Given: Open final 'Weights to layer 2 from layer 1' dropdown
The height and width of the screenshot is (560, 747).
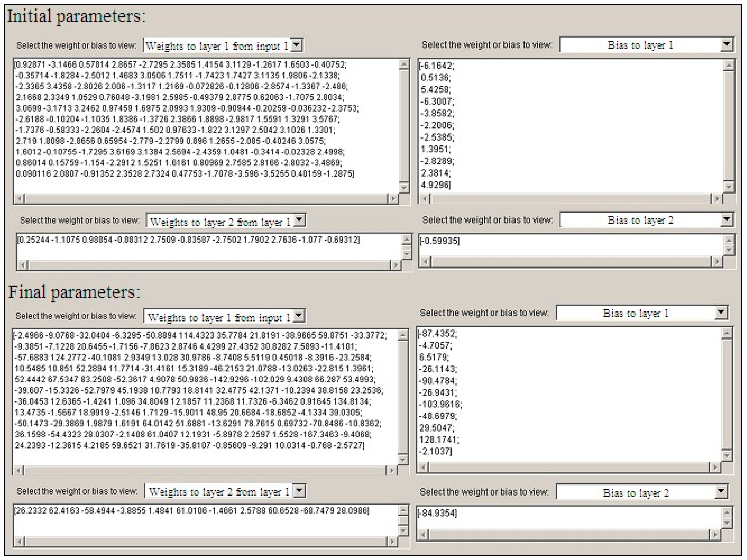Looking at the screenshot, I should (x=299, y=490).
